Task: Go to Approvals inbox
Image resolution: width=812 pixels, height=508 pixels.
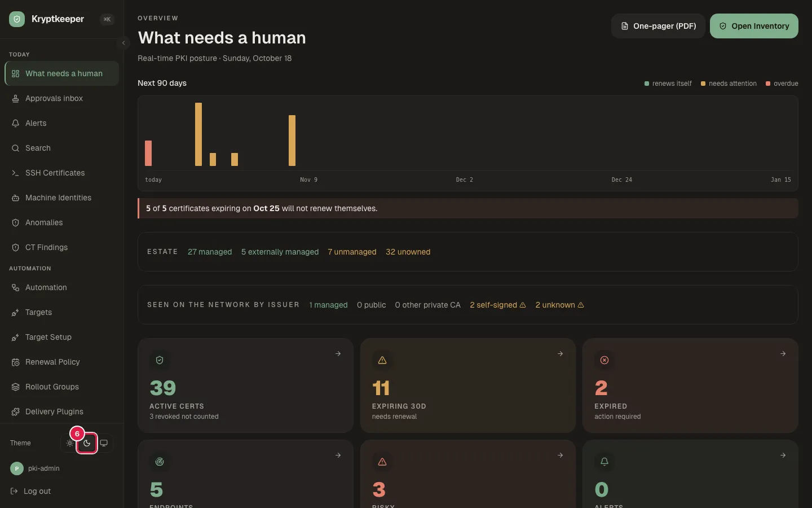Action: 62,98
